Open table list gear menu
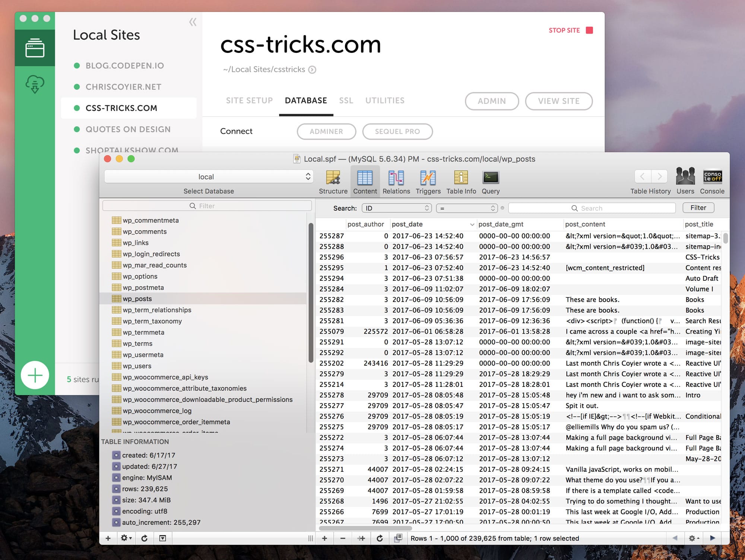This screenshot has width=745, height=560. (126, 538)
